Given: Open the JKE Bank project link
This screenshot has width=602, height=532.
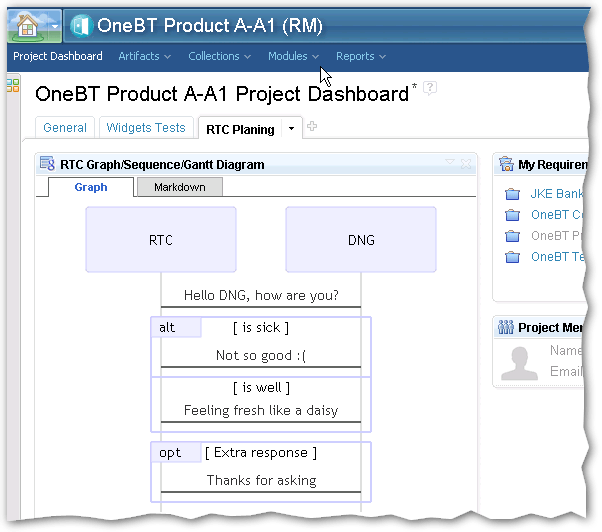Looking at the screenshot, I should tap(557, 193).
